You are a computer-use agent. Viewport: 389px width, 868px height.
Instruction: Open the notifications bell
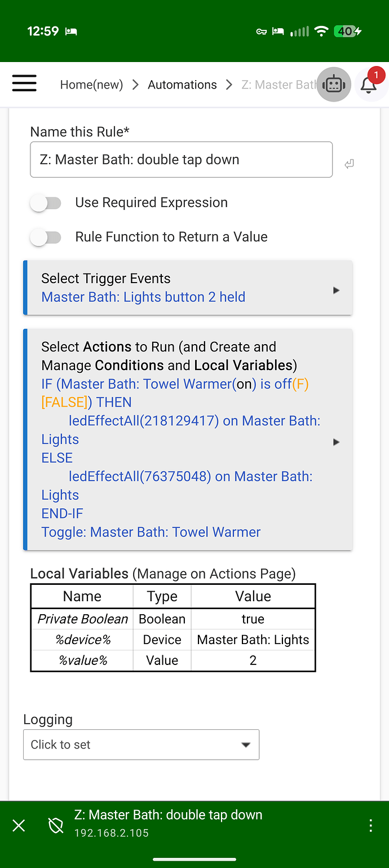click(369, 85)
